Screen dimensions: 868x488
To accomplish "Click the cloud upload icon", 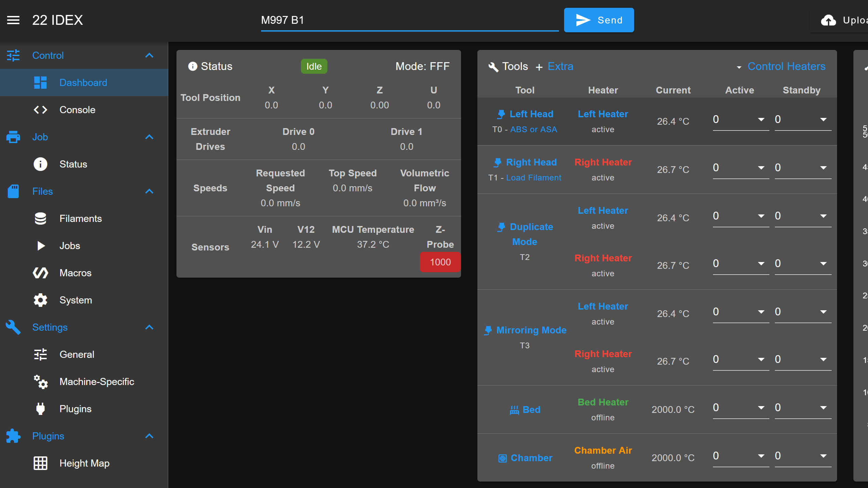I will click(x=828, y=20).
